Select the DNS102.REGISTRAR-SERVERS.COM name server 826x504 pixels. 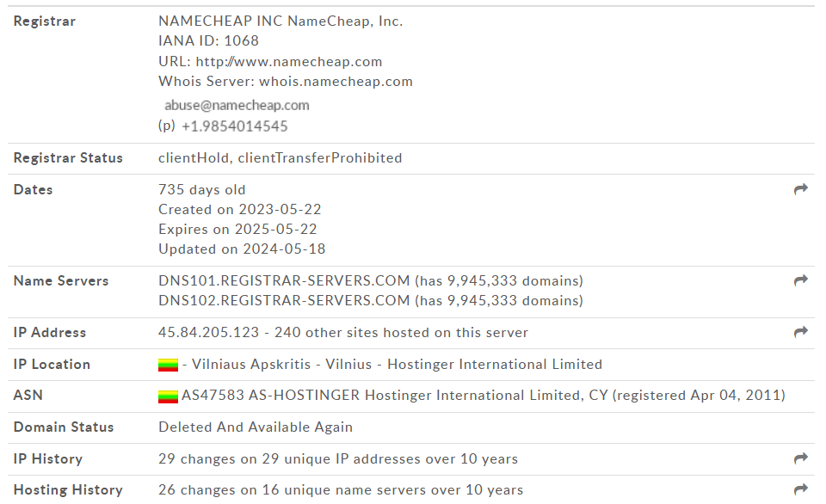click(x=284, y=301)
